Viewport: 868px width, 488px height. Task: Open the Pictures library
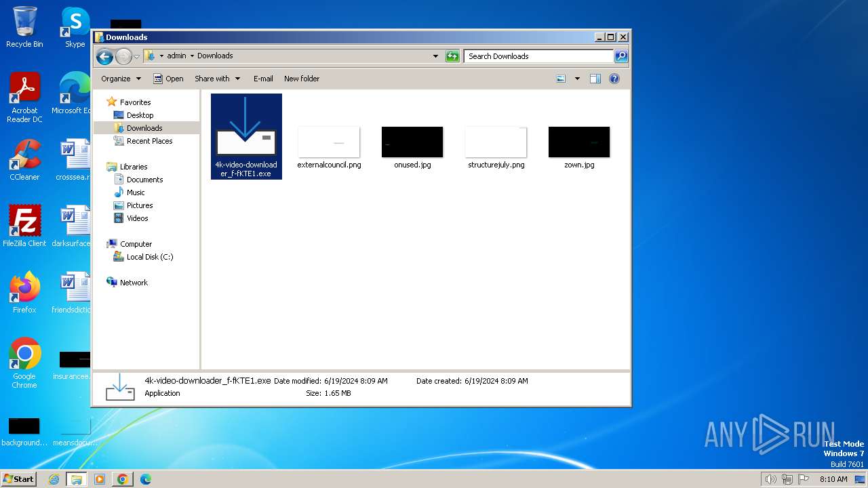140,205
